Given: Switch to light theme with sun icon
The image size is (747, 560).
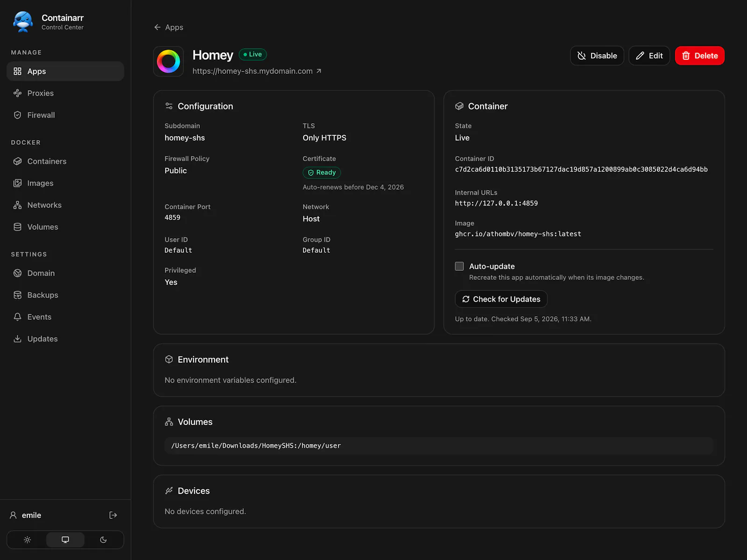Looking at the screenshot, I should [27, 540].
